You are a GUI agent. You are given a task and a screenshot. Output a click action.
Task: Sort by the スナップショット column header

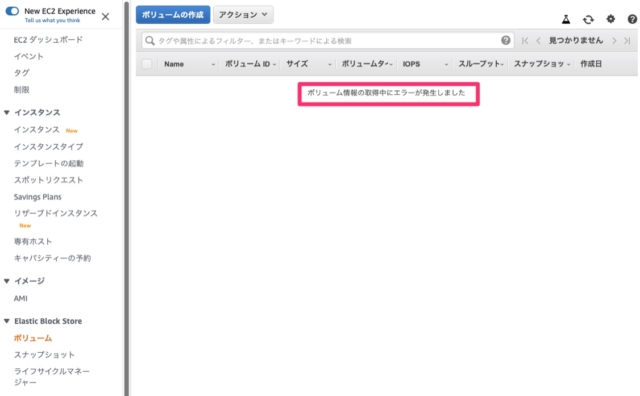[x=539, y=64]
